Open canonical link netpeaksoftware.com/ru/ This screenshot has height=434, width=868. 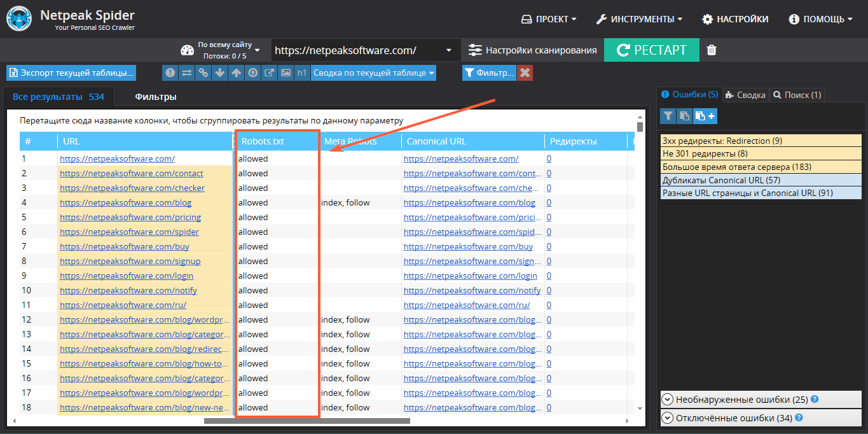tap(467, 305)
